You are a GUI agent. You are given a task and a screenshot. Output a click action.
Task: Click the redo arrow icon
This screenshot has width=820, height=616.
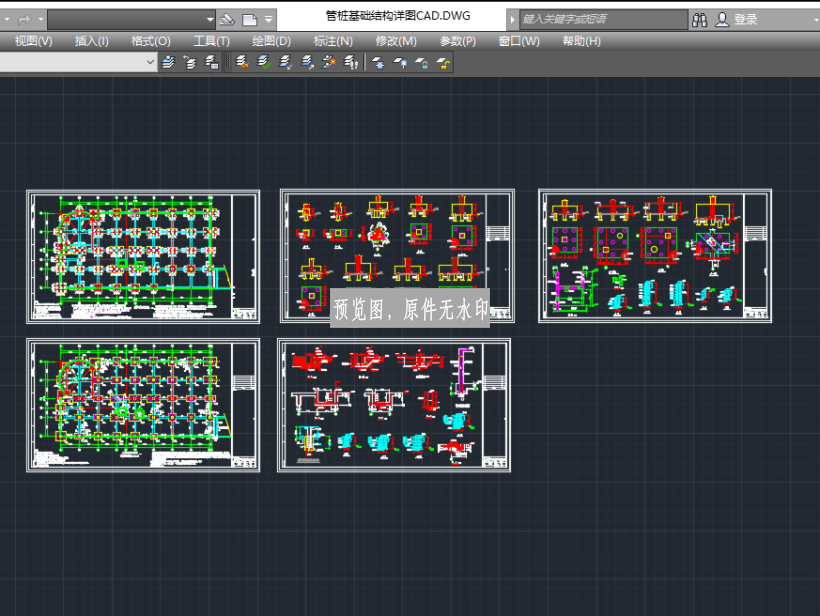(x=24, y=20)
